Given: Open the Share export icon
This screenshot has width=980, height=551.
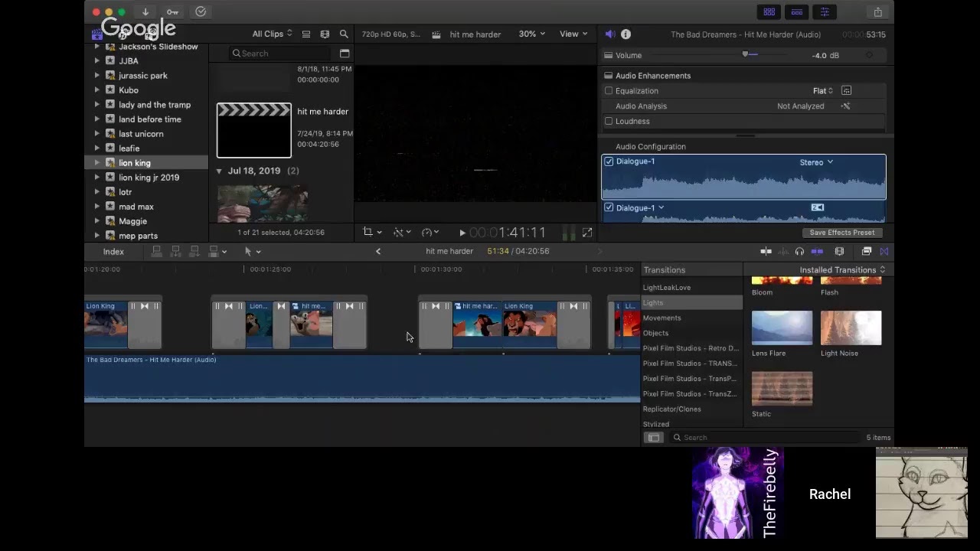Looking at the screenshot, I should [x=877, y=11].
